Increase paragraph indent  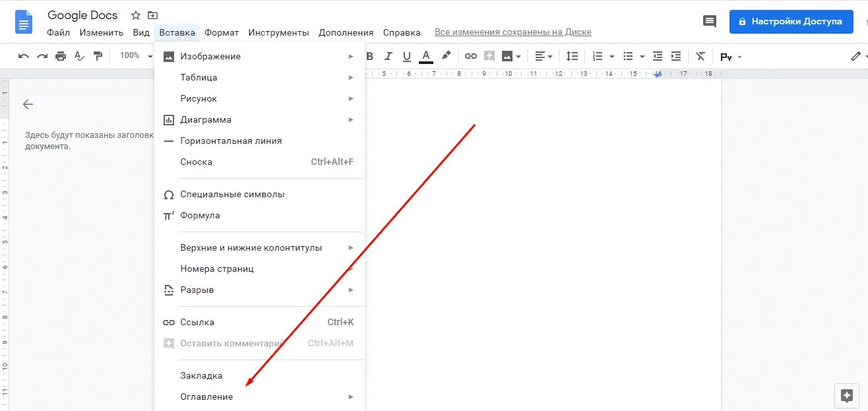point(676,56)
